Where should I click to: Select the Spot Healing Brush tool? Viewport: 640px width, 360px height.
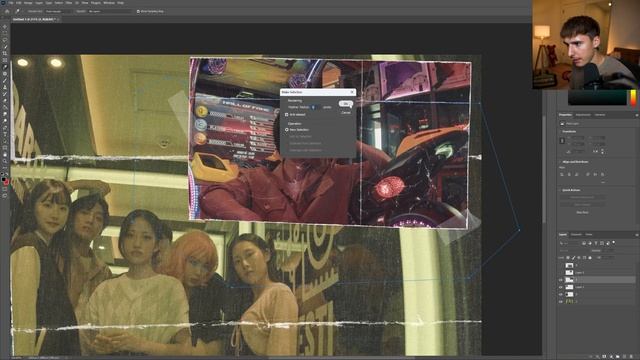pos(4,73)
